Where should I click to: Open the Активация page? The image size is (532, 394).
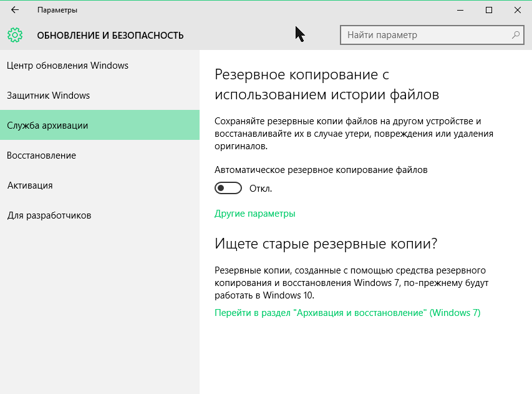(30, 185)
